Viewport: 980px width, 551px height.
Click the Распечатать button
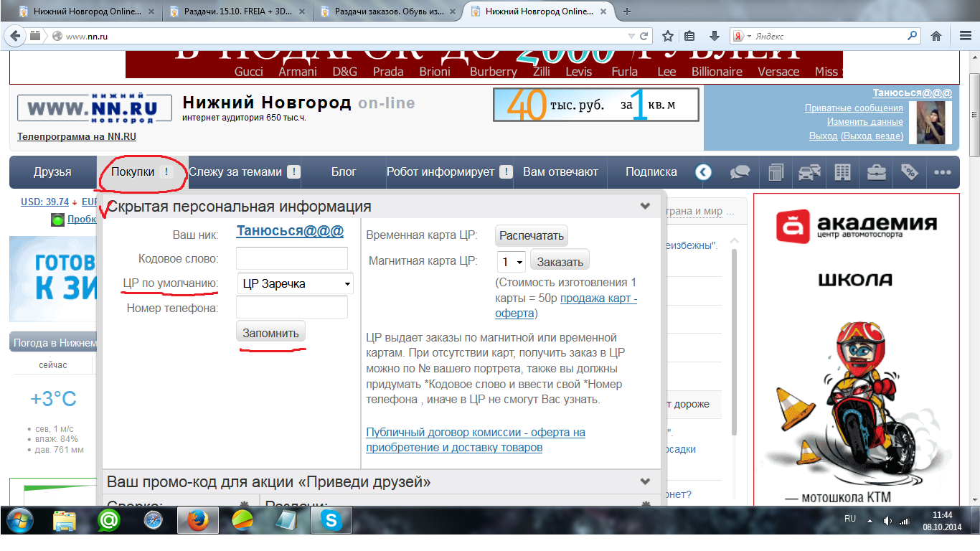point(532,235)
